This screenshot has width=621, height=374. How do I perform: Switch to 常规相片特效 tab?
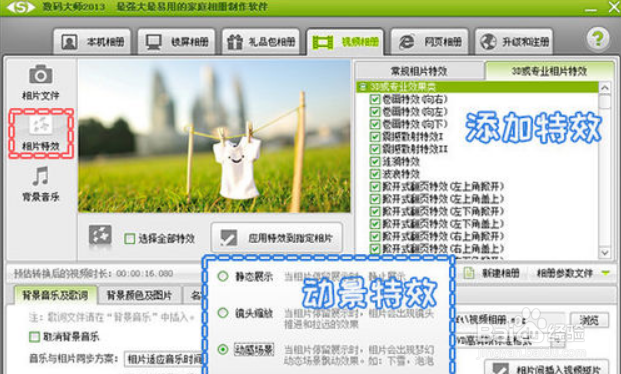[419, 71]
